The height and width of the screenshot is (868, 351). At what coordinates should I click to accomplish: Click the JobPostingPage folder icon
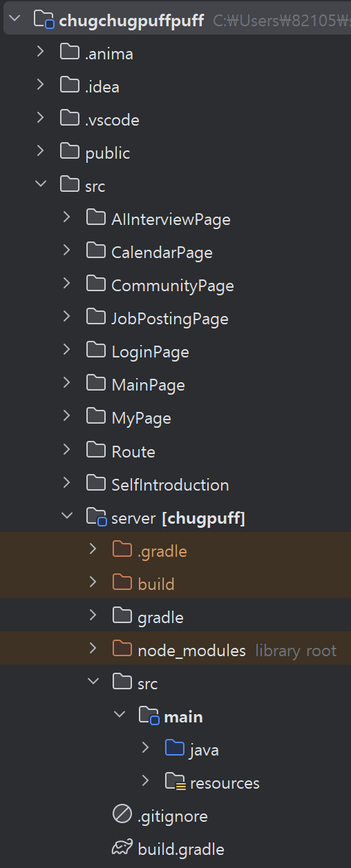96,317
